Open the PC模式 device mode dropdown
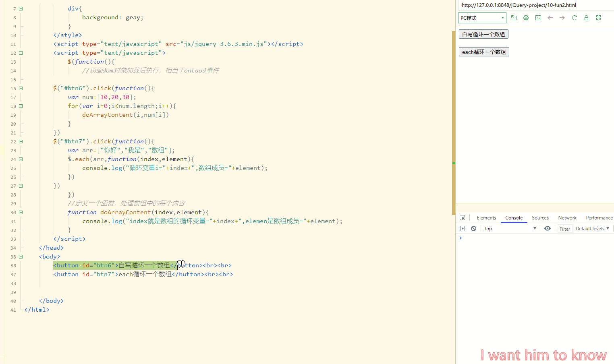 (482, 18)
